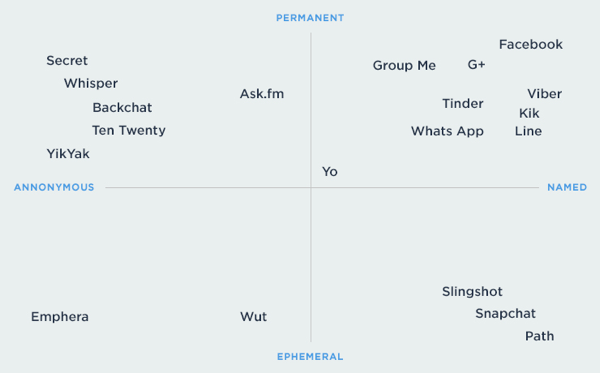Select the NAMED axis label
This screenshot has height=373, width=600.
coord(567,187)
